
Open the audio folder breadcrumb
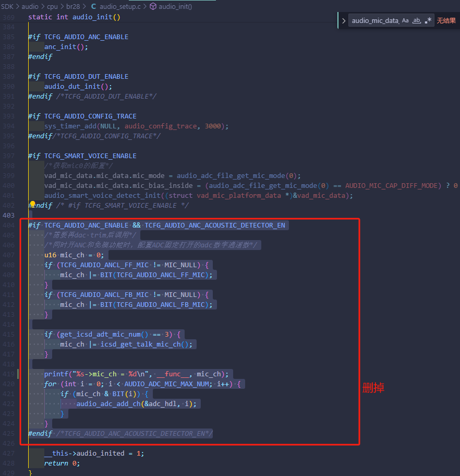(x=30, y=6)
